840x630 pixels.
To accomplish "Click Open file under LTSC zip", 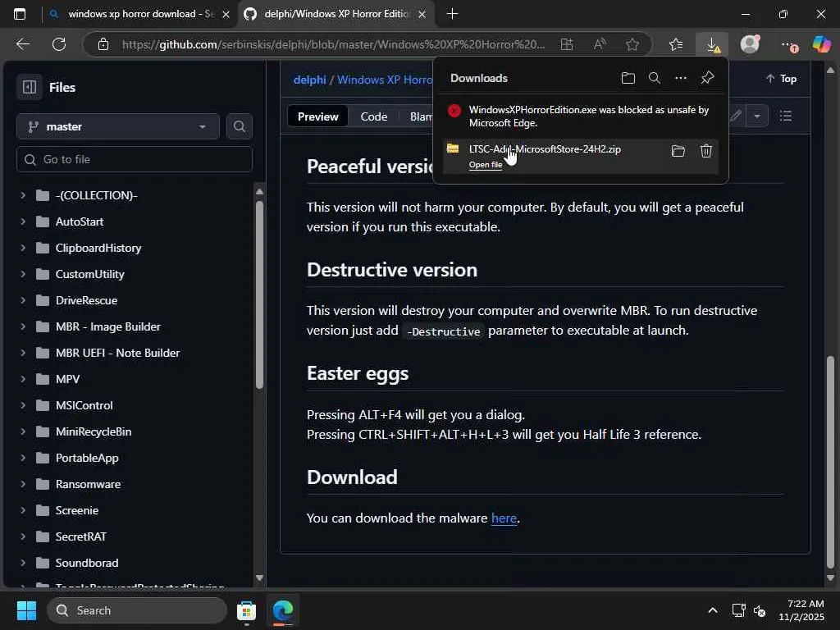I will 486,164.
